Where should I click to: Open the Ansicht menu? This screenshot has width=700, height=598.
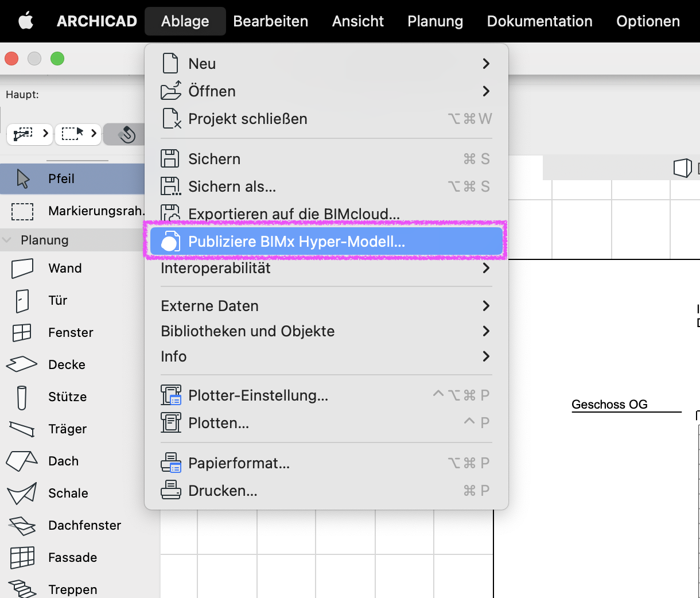click(358, 21)
